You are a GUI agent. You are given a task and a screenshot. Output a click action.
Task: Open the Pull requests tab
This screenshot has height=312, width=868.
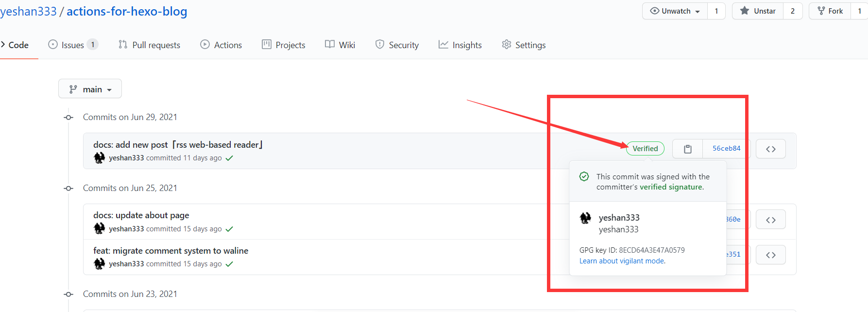[149, 45]
